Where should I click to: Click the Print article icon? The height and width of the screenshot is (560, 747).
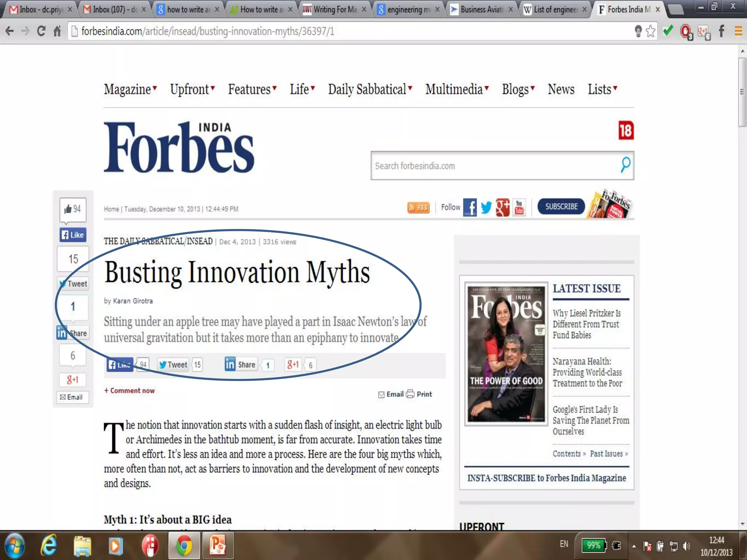click(410, 394)
